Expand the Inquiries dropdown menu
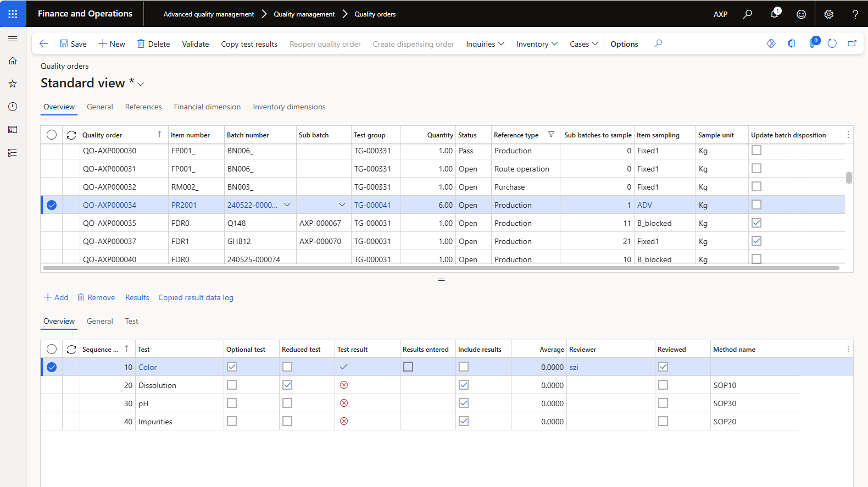Screen dimensions: 868x487 pos(485,44)
